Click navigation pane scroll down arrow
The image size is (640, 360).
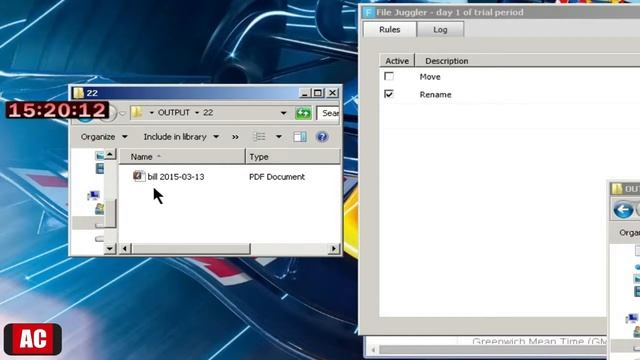coord(110,248)
